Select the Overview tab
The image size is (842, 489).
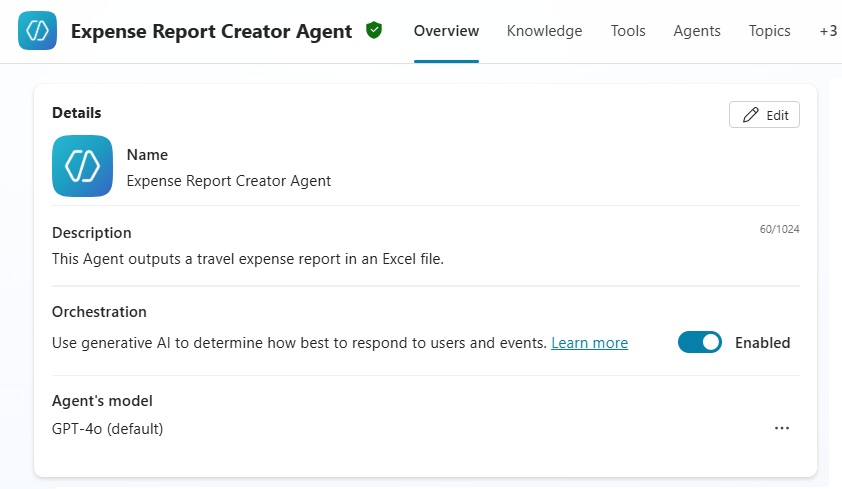446,31
